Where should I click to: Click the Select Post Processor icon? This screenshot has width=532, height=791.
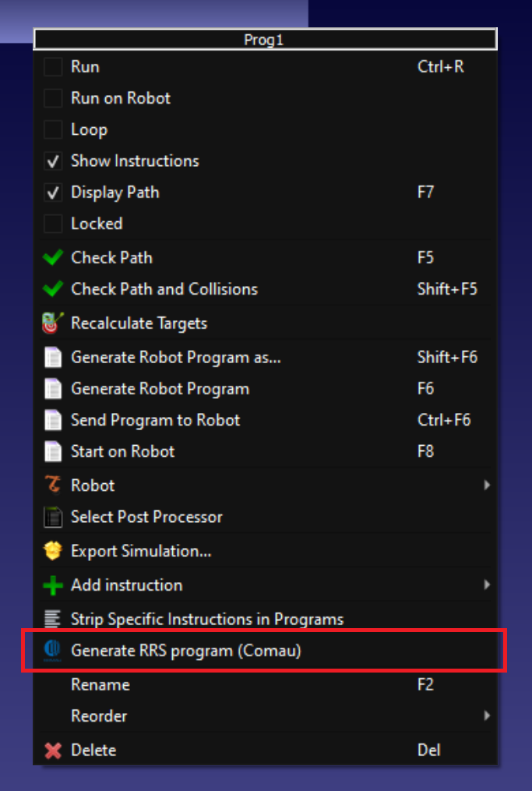point(53,517)
